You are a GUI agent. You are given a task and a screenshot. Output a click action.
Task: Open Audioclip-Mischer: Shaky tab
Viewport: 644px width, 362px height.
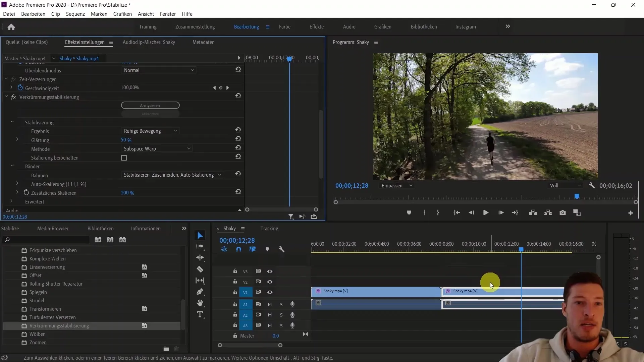click(x=149, y=42)
